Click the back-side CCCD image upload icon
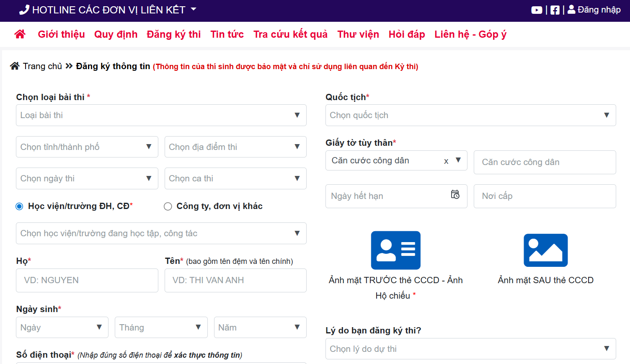The image size is (630, 364). click(x=545, y=250)
